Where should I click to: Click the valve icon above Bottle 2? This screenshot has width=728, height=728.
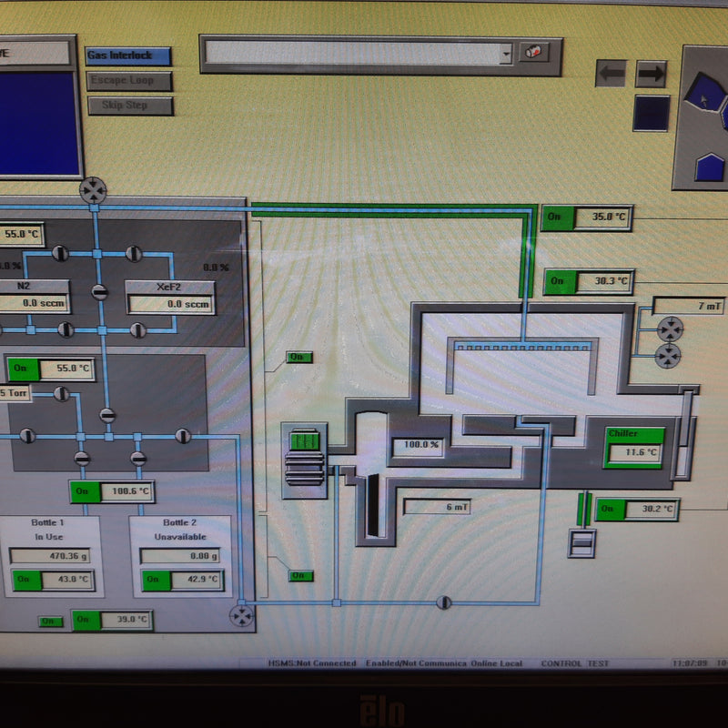click(x=138, y=459)
